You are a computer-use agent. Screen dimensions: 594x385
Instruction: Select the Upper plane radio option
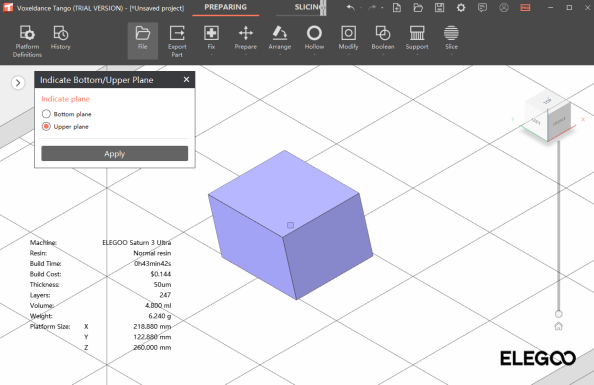coord(46,126)
